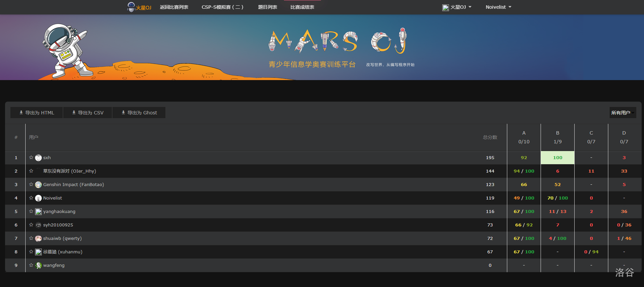Open the 所有用户 filter dropdown

[622, 113]
